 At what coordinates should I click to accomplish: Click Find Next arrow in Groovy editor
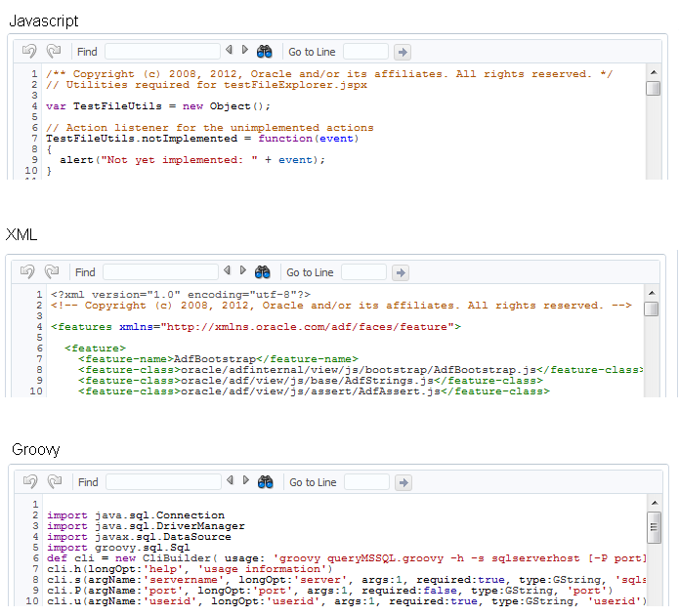tap(246, 480)
